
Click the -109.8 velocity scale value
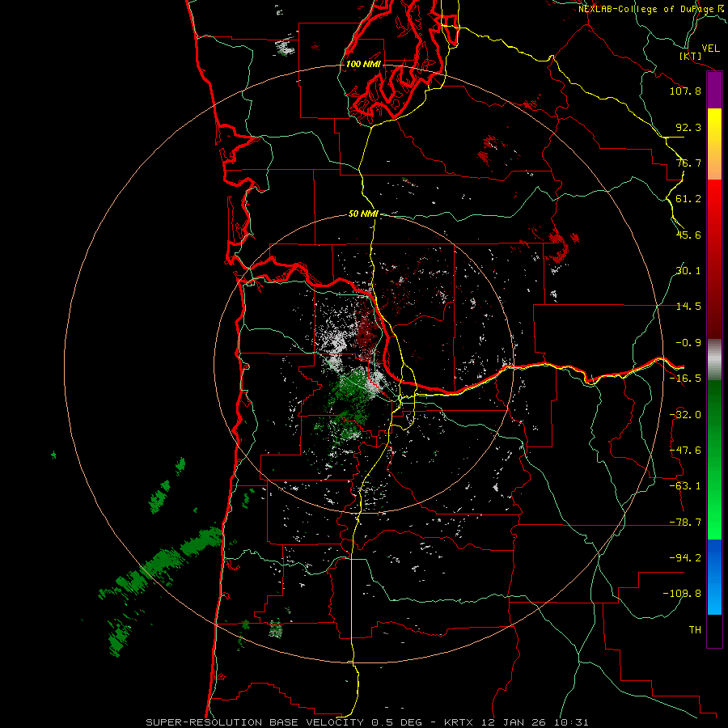(682, 594)
